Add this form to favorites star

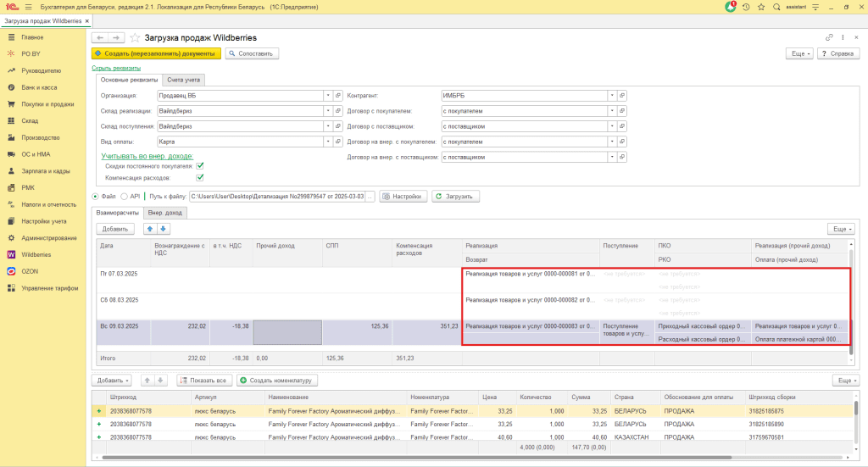point(134,38)
